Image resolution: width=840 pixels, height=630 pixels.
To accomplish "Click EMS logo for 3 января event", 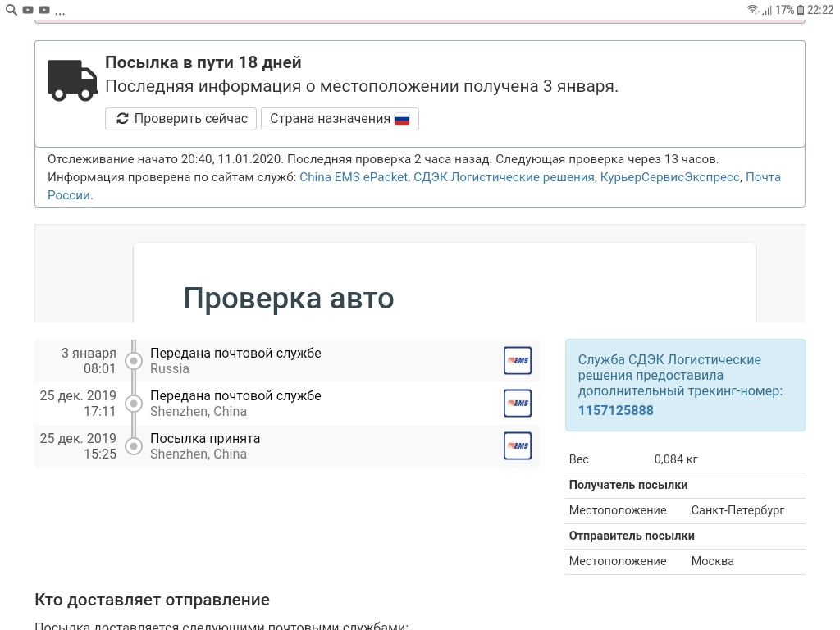I will tap(517, 361).
